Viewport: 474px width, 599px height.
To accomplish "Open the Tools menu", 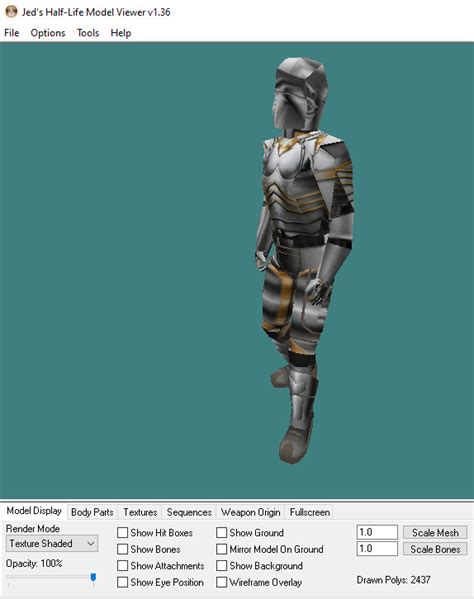I will 88,33.
